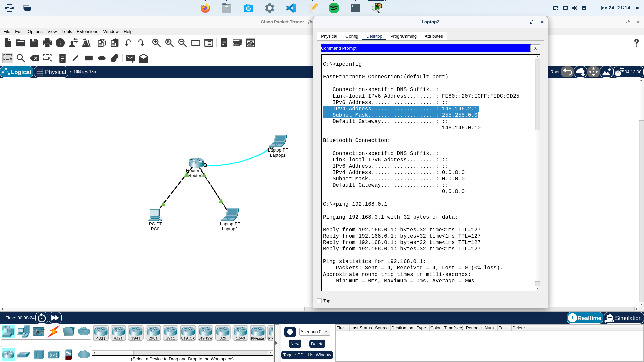Toggle the Top checkbox in PDU list
The width and height of the screenshot is (644, 362).
point(319,301)
